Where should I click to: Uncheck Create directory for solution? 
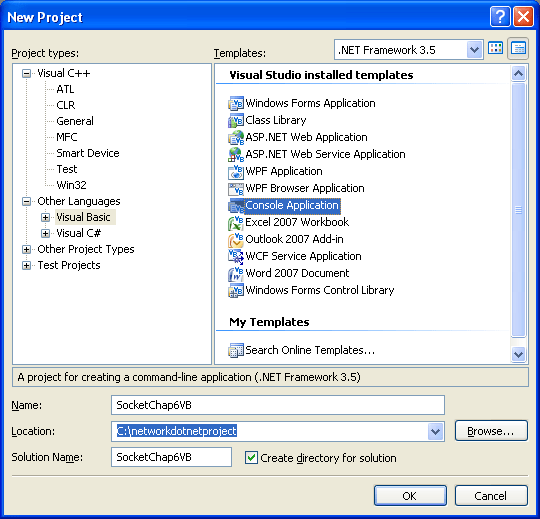click(251, 458)
